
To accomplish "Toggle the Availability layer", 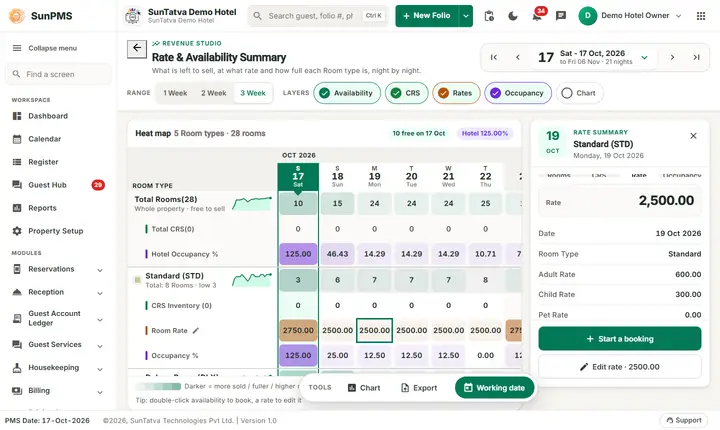I will click(347, 93).
